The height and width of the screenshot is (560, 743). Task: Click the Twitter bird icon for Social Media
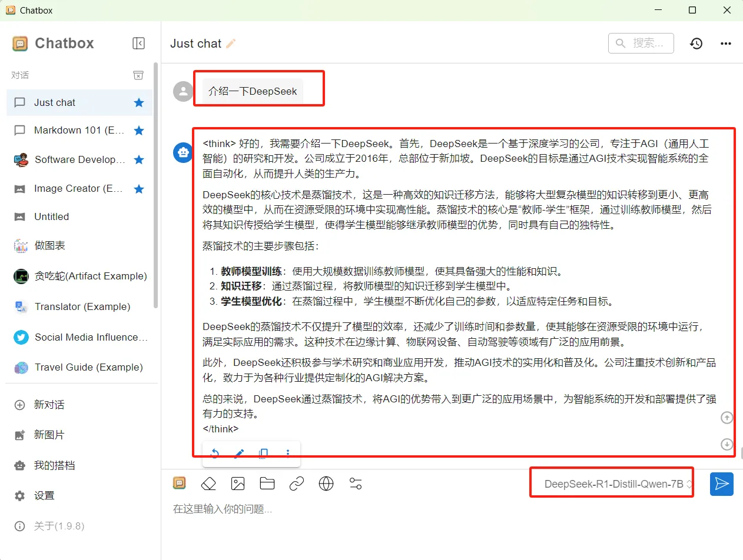[x=21, y=337]
